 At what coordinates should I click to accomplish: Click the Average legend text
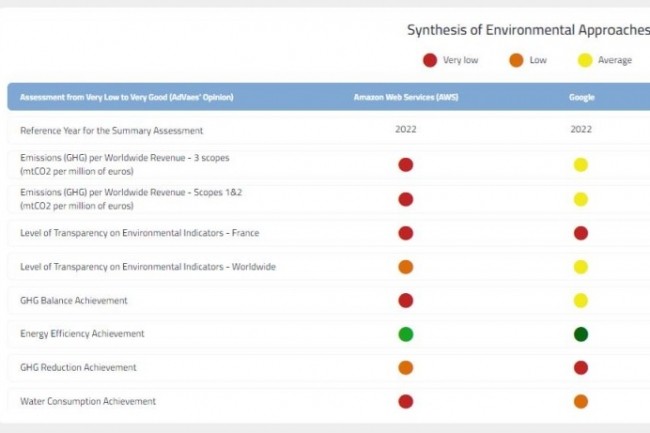(615, 60)
